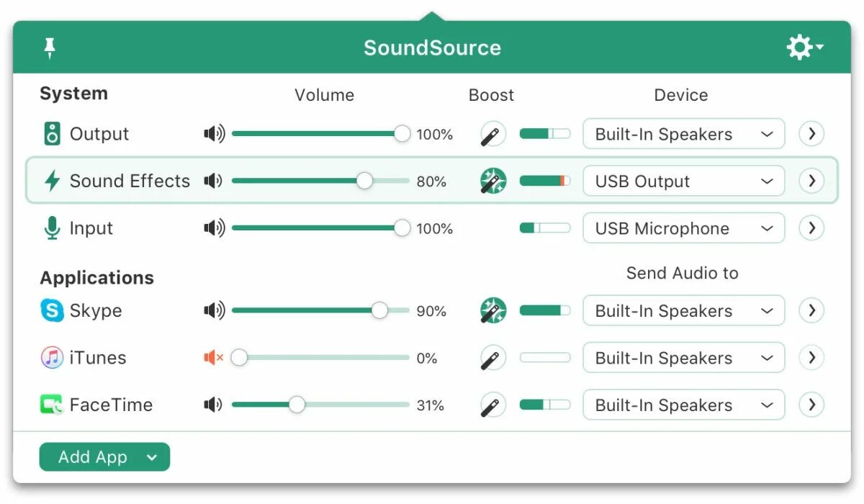
Task: Expand Input row details arrow
Action: (x=811, y=228)
